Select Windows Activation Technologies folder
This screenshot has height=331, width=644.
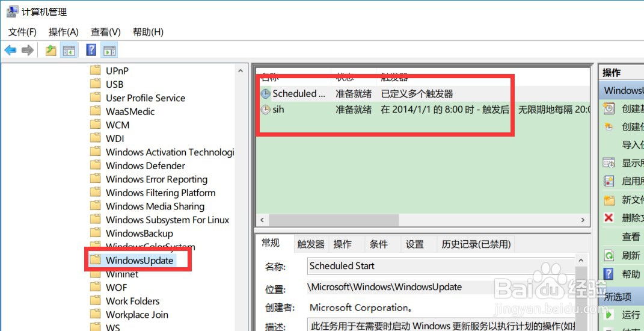[x=170, y=152]
